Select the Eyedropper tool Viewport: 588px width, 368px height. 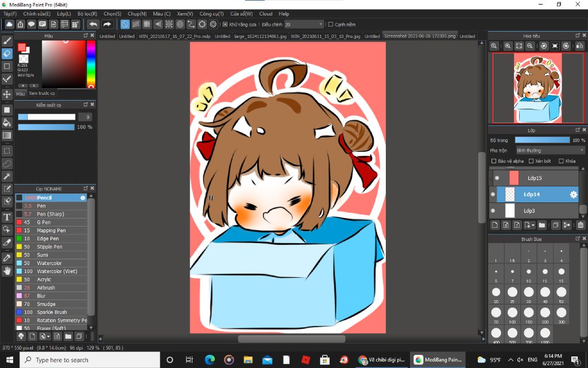[7, 258]
